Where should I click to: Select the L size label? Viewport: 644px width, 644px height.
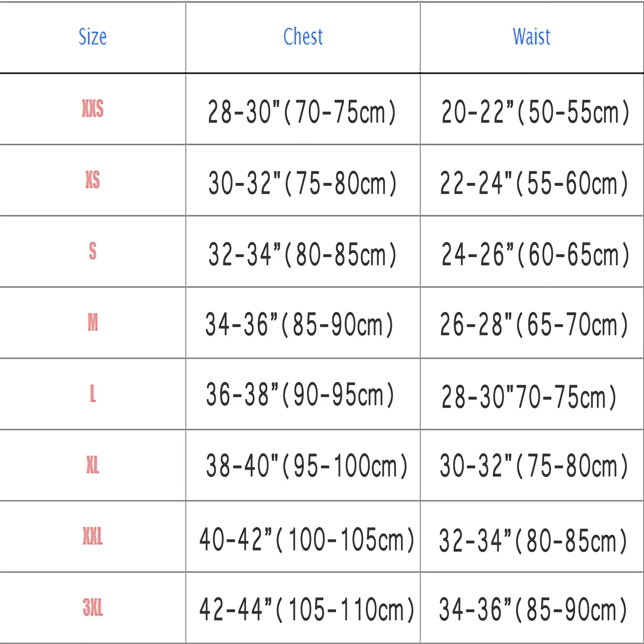[93, 394]
